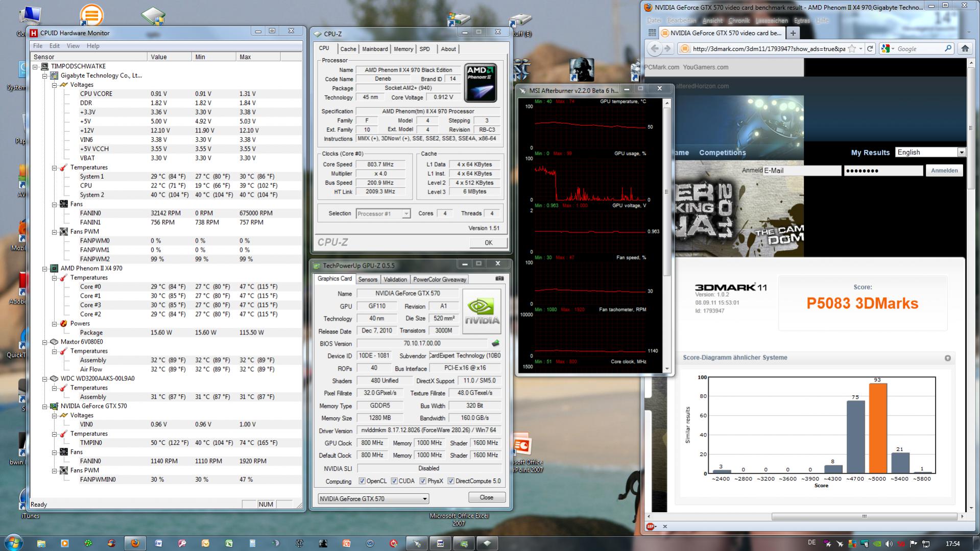Viewport: 980px width, 551px height.
Task: Click the network tray icon
Action: [926, 544]
